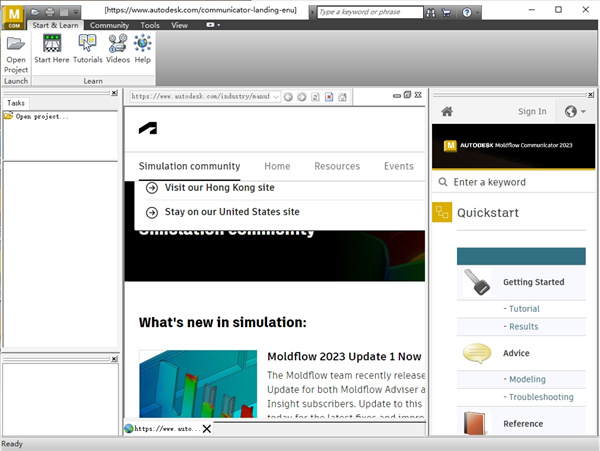The height and width of the screenshot is (451, 600).
Task: Click the Autodesk logo on the web page
Action: click(148, 128)
